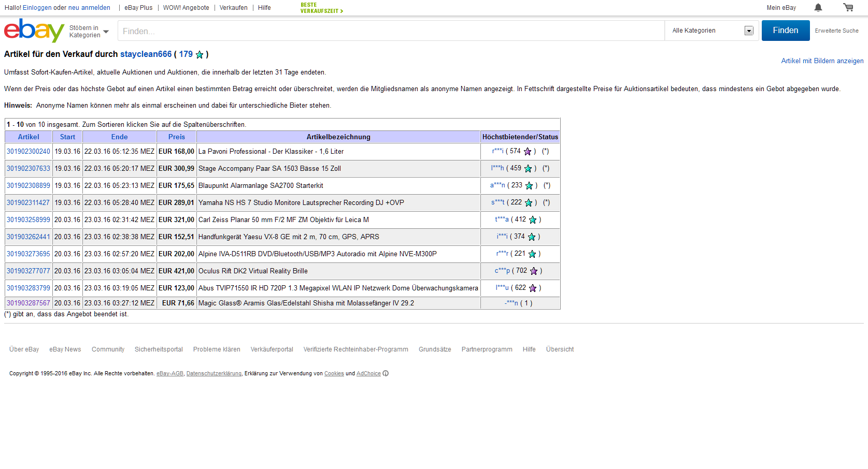Screen dimensions: 868x469
Task: Click the neu anmelden link
Action: pos(89,8)
